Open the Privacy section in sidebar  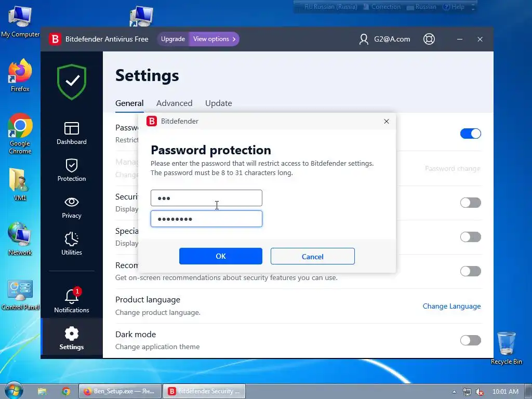click(72, 207)
